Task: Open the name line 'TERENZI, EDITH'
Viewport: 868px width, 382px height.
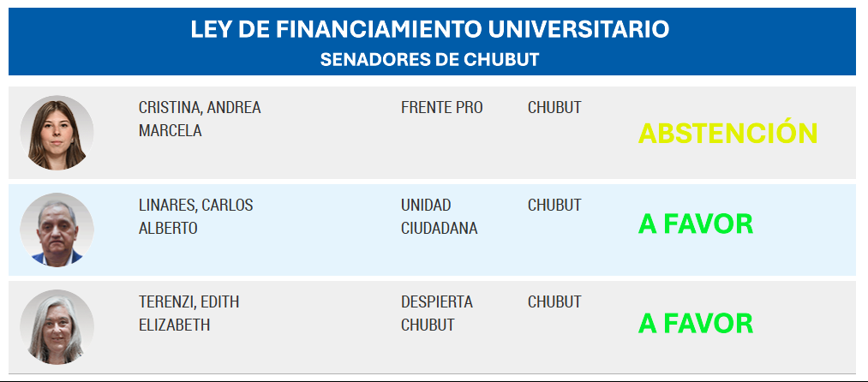Action: [189, 302]
